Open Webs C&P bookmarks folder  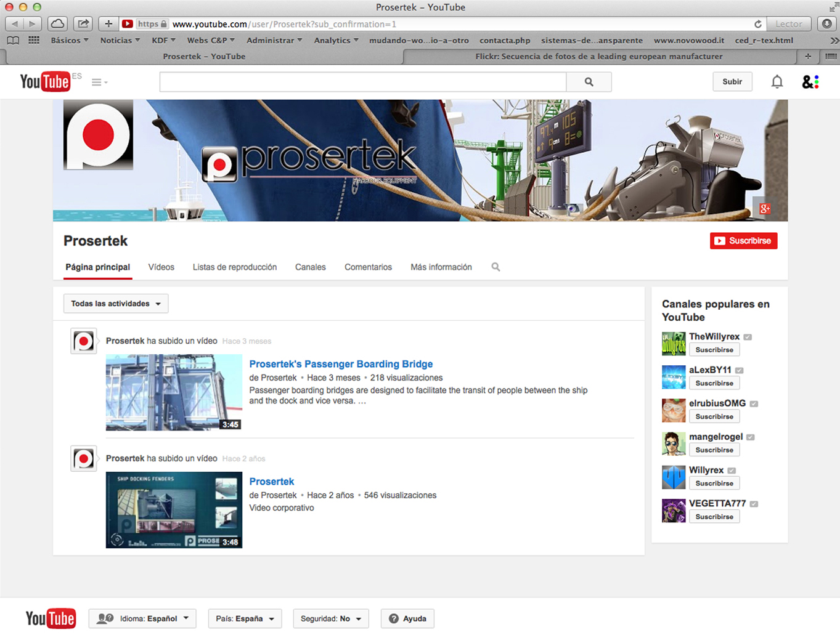click(x=211, y=40)
